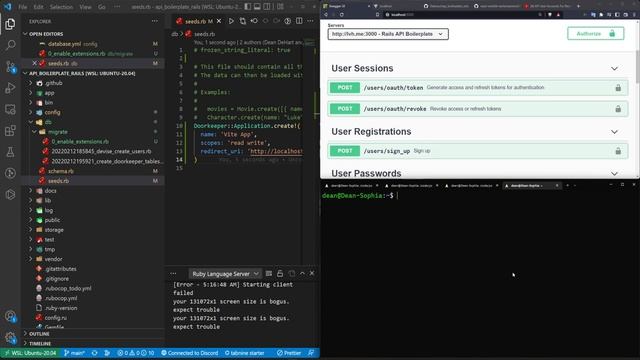640x360 pixels.
Task: Click the Authorize button in Swagger UI
Action: [596, 33]
